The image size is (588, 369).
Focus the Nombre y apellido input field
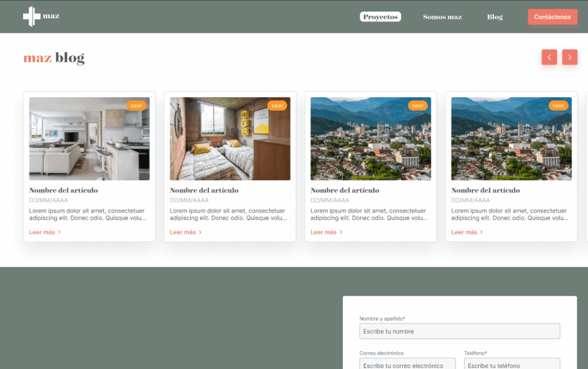point(459,331)
